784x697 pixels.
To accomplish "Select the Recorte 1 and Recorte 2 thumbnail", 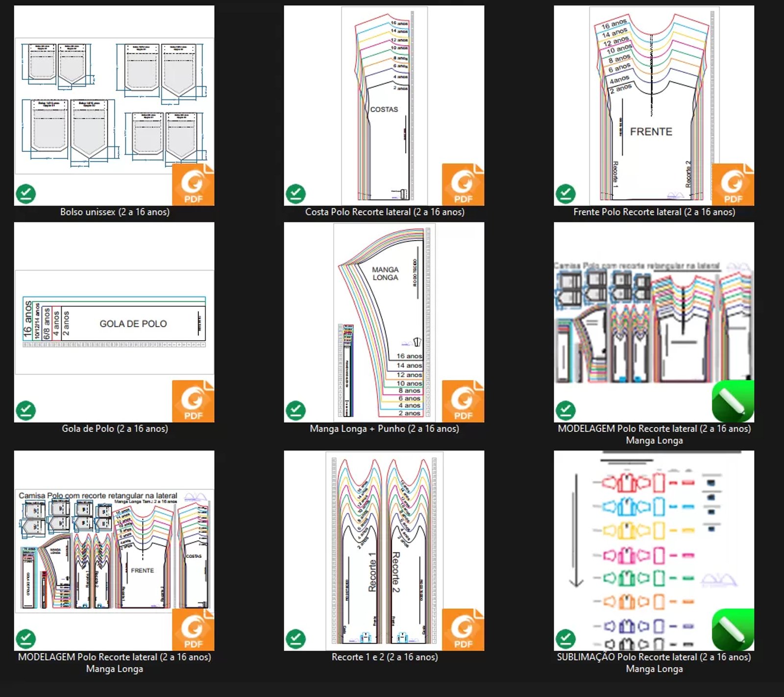I will 384,550.
